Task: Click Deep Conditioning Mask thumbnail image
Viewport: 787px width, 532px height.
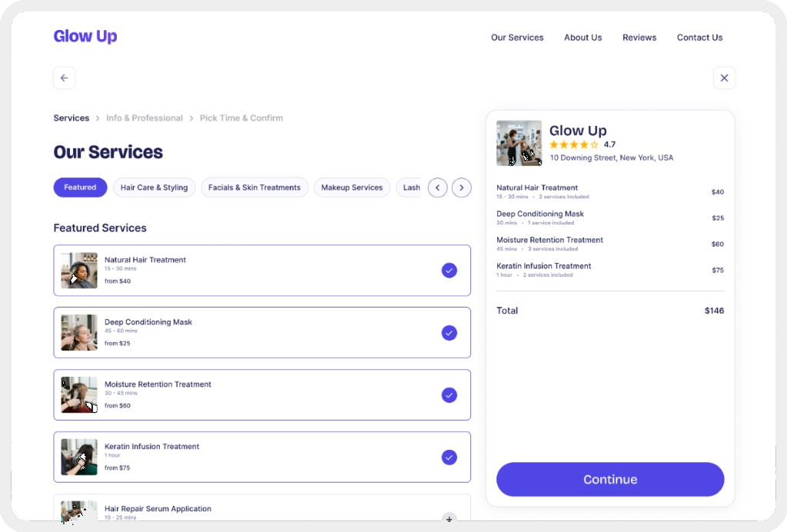Action: tap(79, 333)
